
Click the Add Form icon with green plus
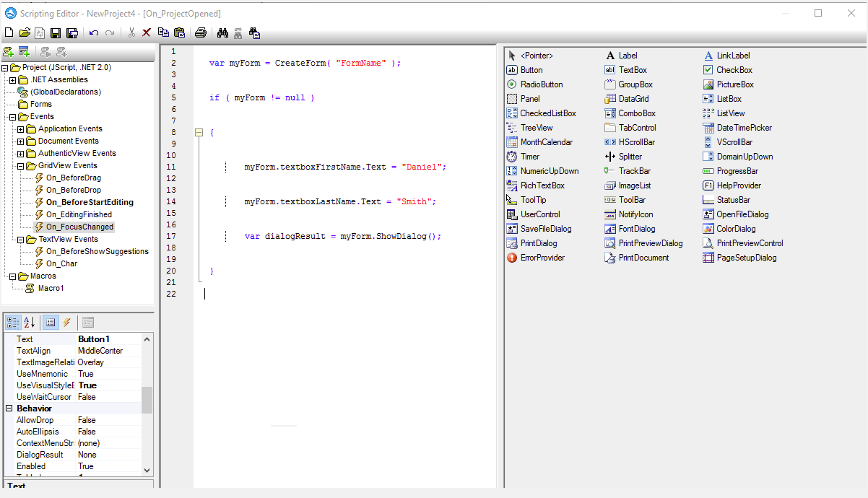click(x=24, y=51)
